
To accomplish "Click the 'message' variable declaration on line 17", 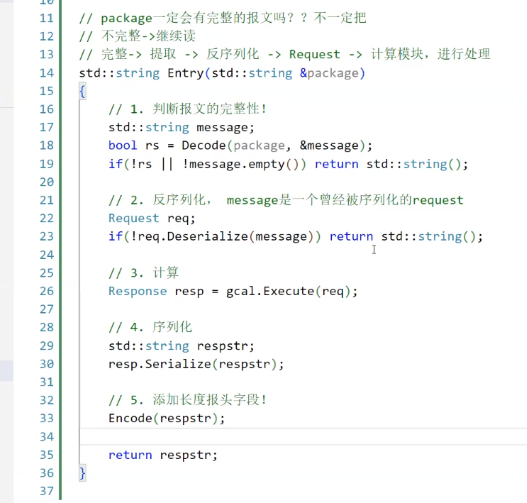I will (222, 128).
